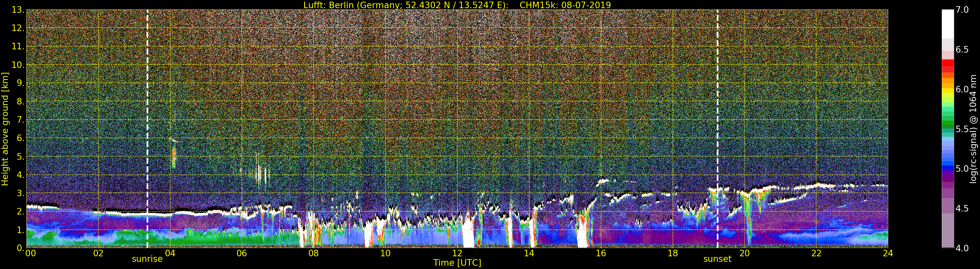Image resolution: width=980 pixels, height=269 pixels.
Task: Click the height axis tick label '8.'
Action: point(20,102)
